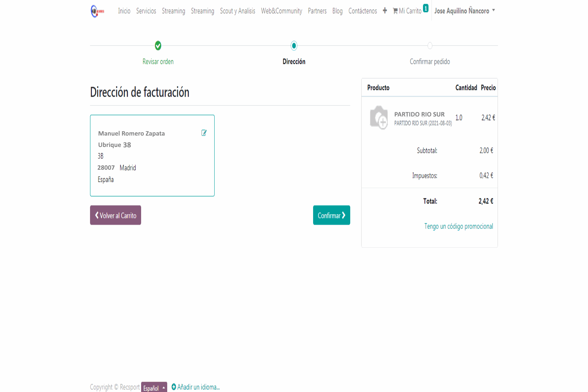This screenshot has width=588, height=392.
Task: Click the Recsport logo icon
Action: point(97,11)
